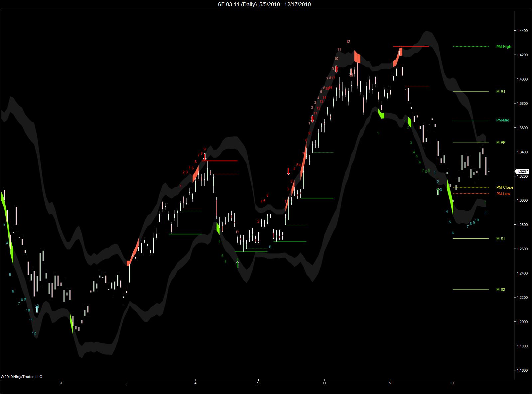Click the 1.2400 price axis value
This screenshot has height=394, width=532.
click(522, 273)
